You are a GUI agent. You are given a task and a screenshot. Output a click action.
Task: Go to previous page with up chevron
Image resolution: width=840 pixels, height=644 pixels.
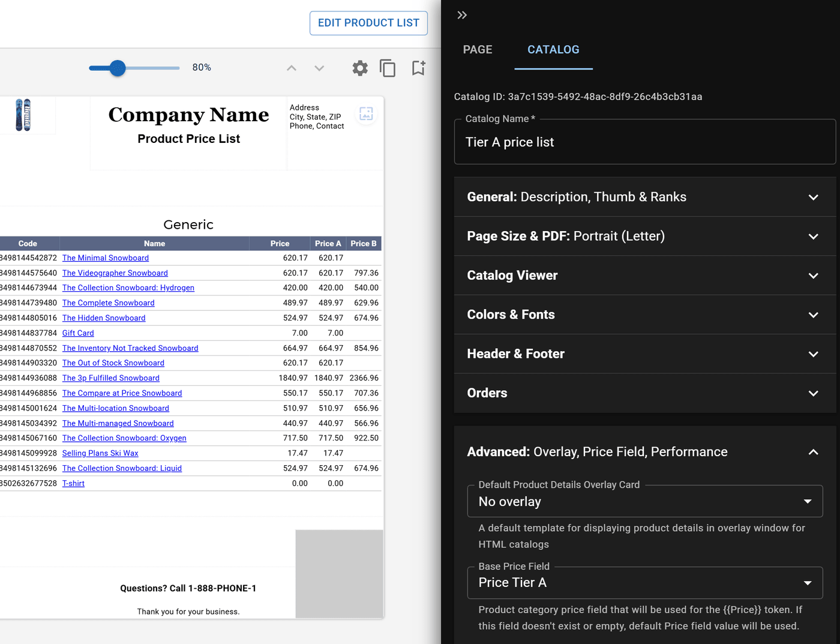click(x=292, y=68)
